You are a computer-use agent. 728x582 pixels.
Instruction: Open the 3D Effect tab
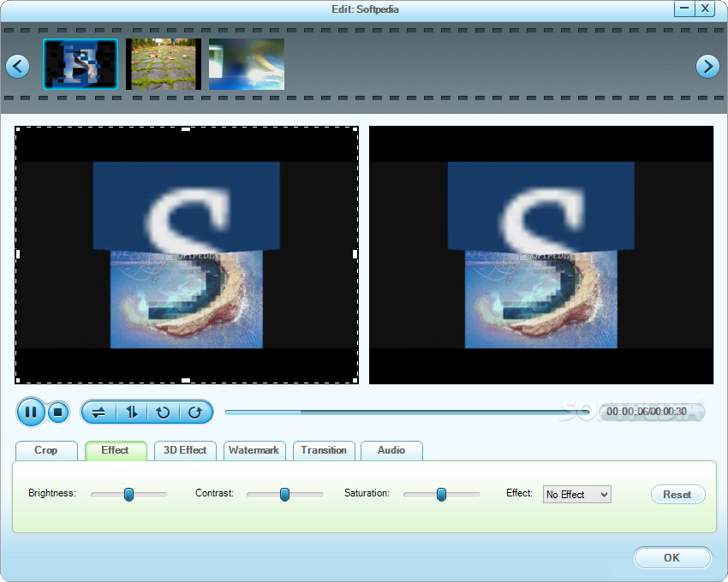(185, 450)
